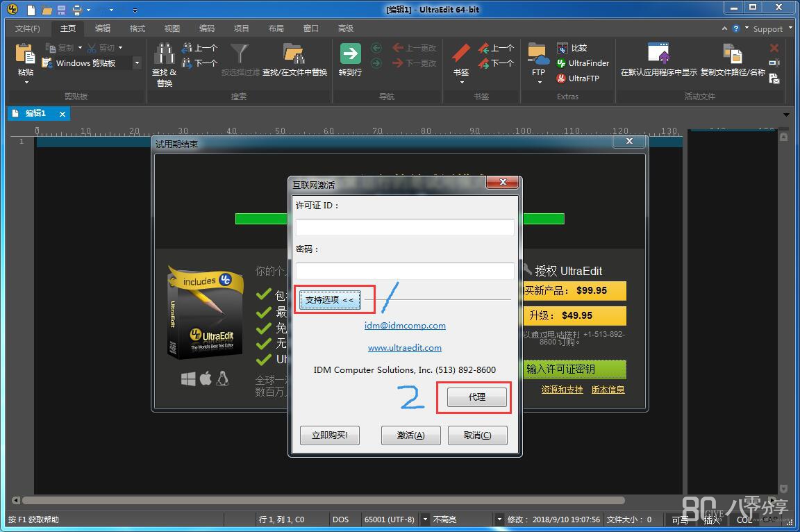Open the idm@idmcomp.com email link

point(405,326)
